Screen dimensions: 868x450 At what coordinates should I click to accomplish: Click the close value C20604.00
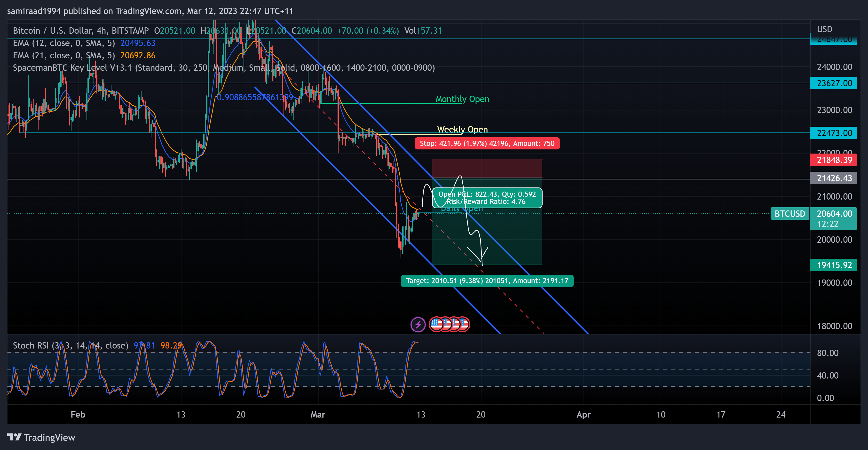[312, 31]
